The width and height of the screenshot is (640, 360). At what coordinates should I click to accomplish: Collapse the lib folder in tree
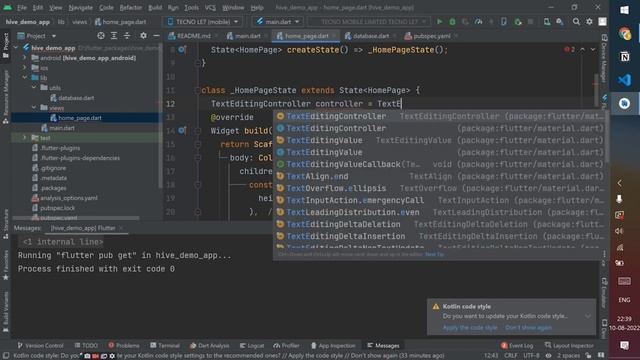(x=25, y=78)
